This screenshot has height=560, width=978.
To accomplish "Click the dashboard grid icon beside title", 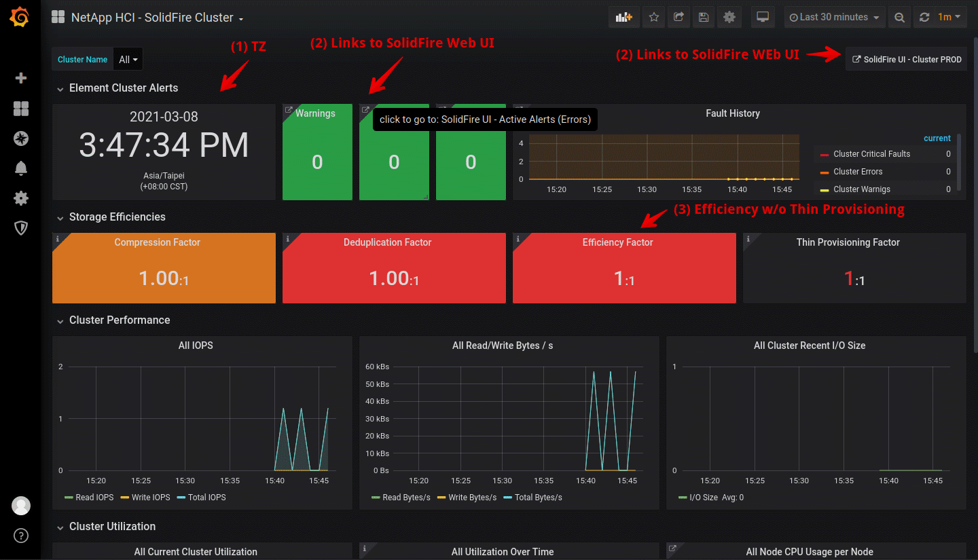I will (x=58, y=18).
